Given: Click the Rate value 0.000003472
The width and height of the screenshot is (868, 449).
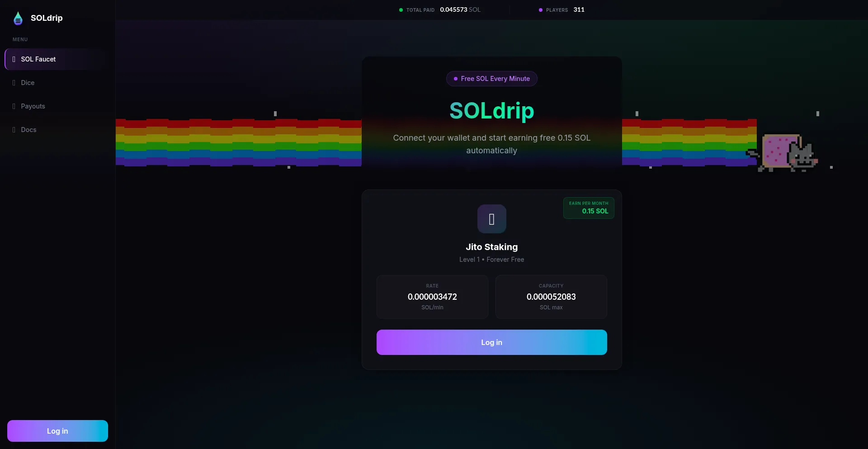Looking at the screenshot, I should pyautogui.click(x=432, y=297).
